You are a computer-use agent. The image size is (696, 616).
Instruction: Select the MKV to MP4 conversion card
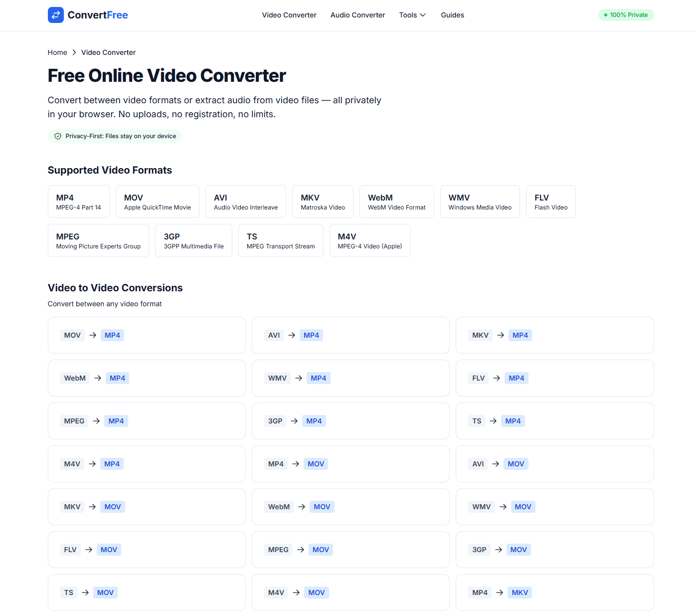(x=554, y=335)
